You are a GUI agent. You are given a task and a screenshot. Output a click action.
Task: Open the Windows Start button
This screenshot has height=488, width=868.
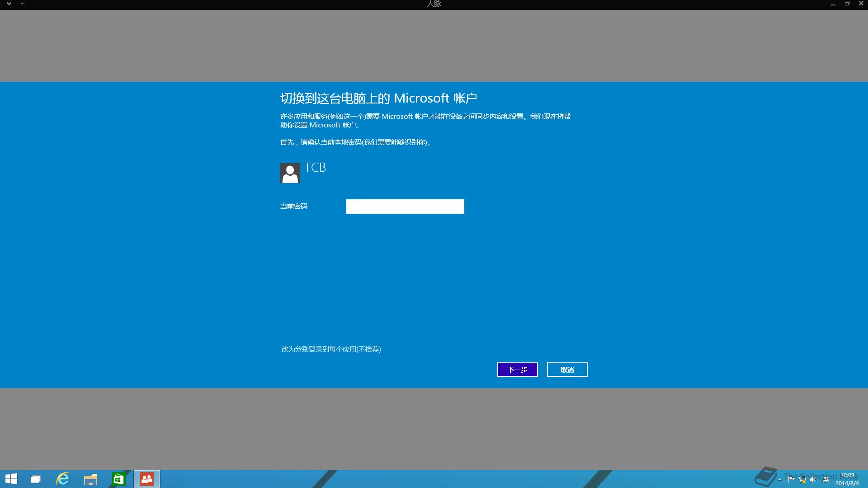pos(11,479)
